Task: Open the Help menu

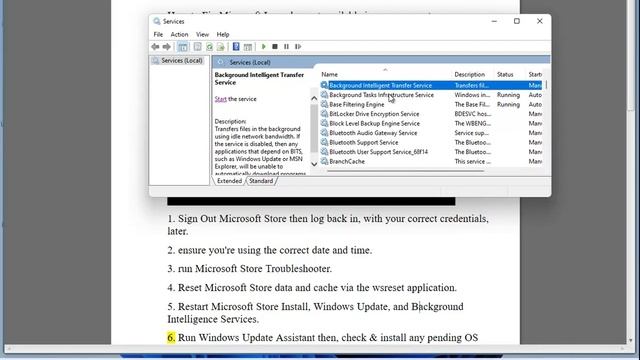Action: (x=222, y=34)
